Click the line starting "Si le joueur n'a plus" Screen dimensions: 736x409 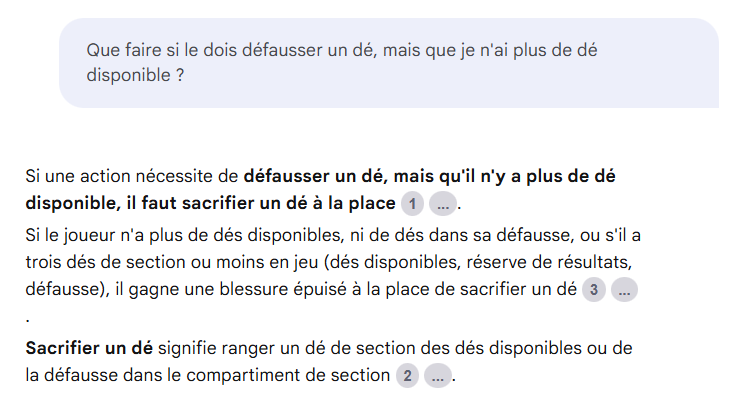coord(333,235)
